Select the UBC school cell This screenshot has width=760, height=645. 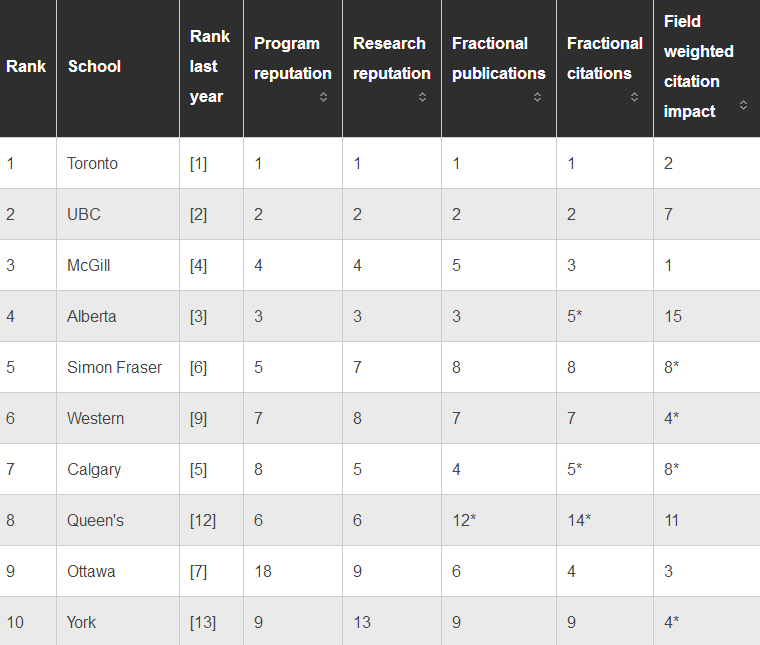click(x=118, y=214)
